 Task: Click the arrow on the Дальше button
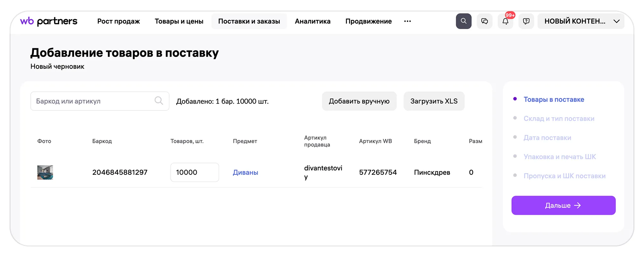(x=578, y=206)
